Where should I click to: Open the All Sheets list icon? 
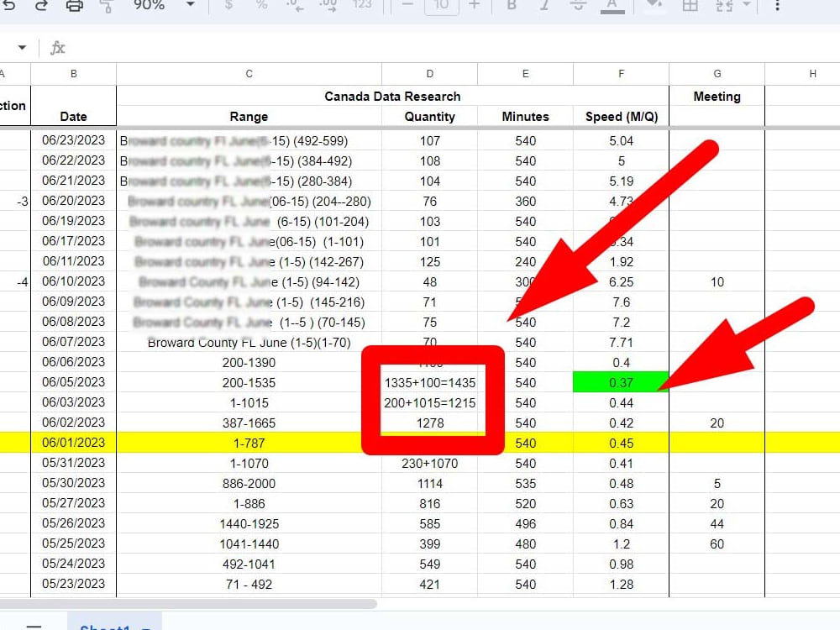click(34, 626)
